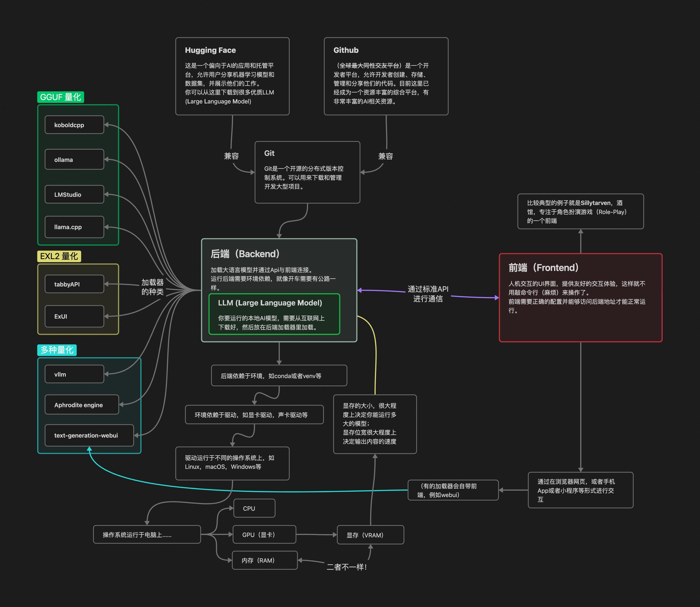Click the EXL2 量化 group label
This screenshot has height=607, width=700.
tap(59, 256)
